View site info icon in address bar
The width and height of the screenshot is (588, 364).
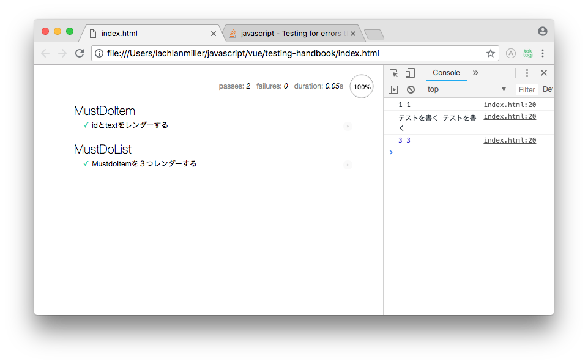pyautogui.click(x=99, y=53)
